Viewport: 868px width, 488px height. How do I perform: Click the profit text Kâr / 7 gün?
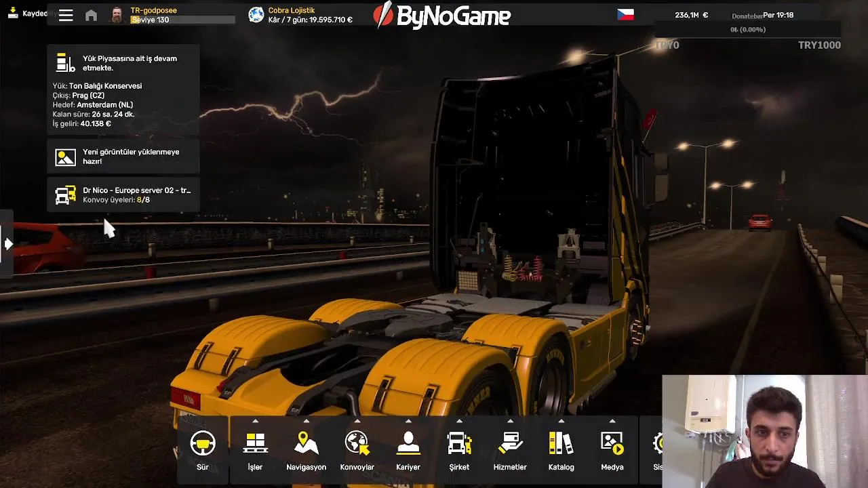[x=311, y=20]
